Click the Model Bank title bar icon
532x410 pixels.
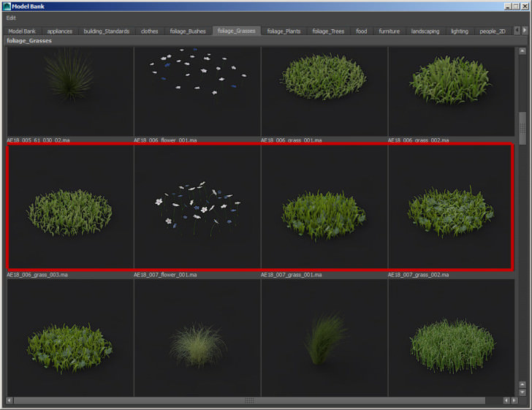click(x=6, y=6)
